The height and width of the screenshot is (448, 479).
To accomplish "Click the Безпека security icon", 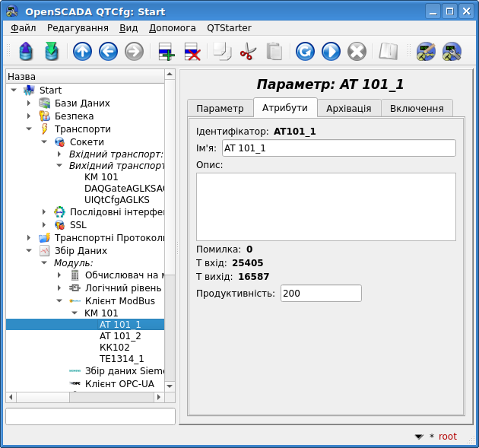I will pos(45,116).
